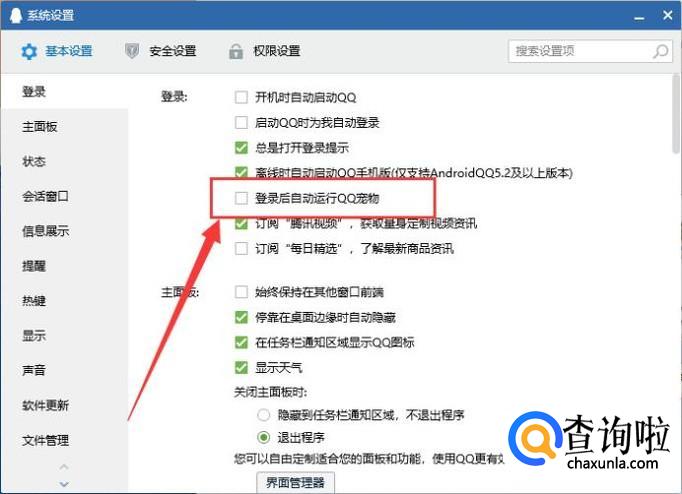Click the shield icon of 安全设置
The height and width of the screenshot is (494, 682).
tap(132, 51)
